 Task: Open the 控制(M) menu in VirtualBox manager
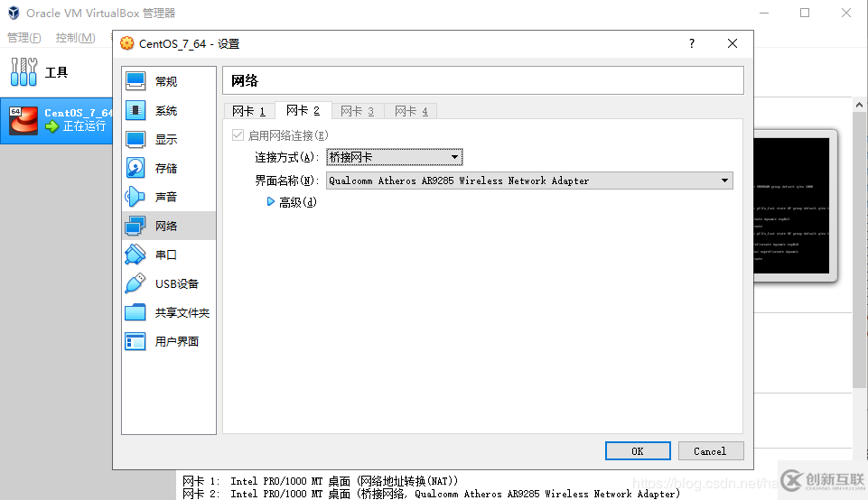(75, 38)
